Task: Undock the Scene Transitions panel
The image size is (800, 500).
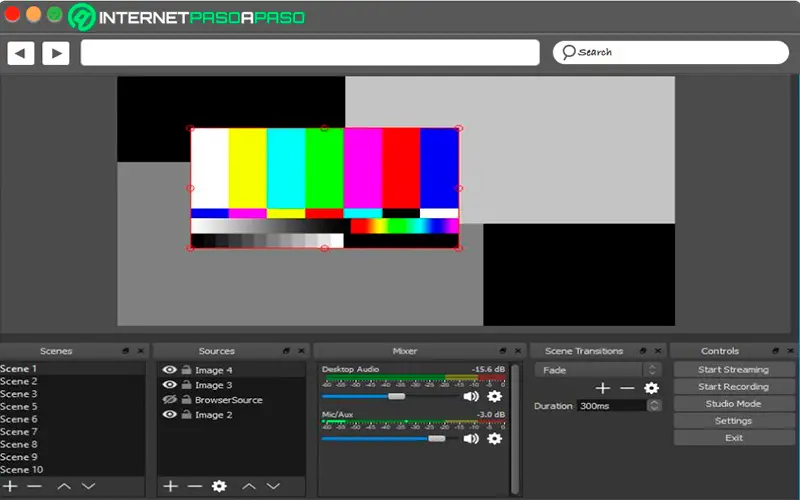Action: (x=643, y=351)
